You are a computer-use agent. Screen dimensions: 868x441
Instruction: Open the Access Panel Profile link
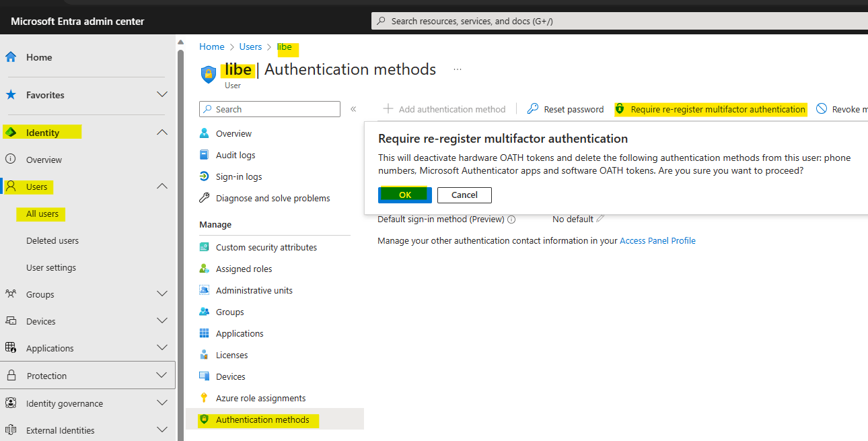point(657,240)
